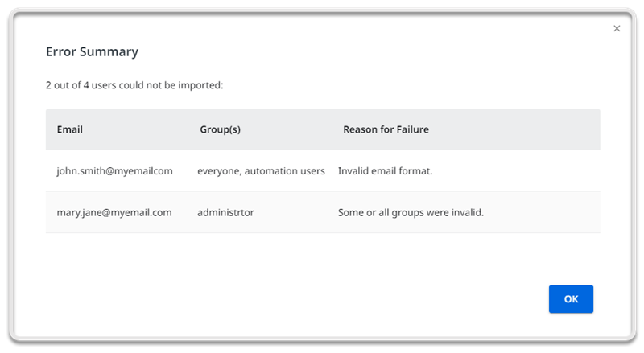Click 'Some or all groups were invalid.' text
The image size is (644, 353).
(410, 212)
